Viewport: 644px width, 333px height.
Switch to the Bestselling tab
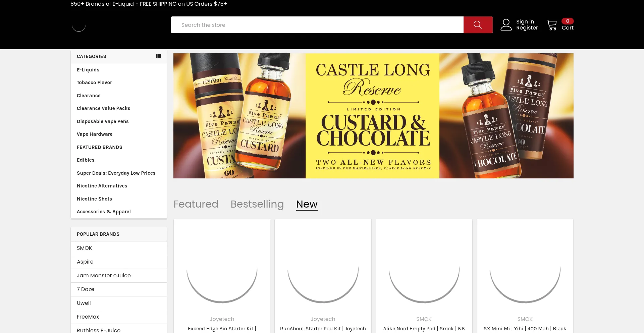click(x=257, y=204)
